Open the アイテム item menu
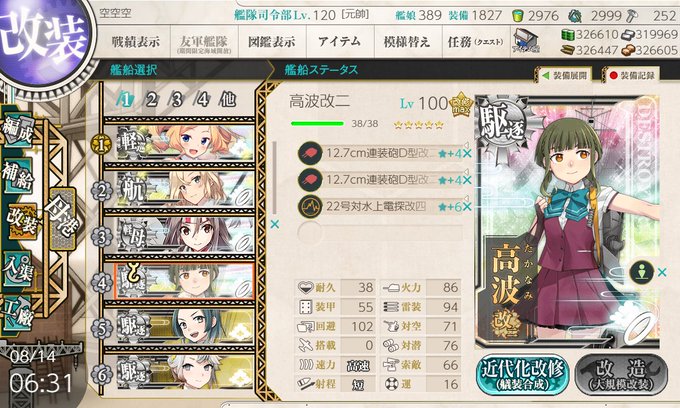The height and width of the screenshot is (408, 680). tap(340, 42)
